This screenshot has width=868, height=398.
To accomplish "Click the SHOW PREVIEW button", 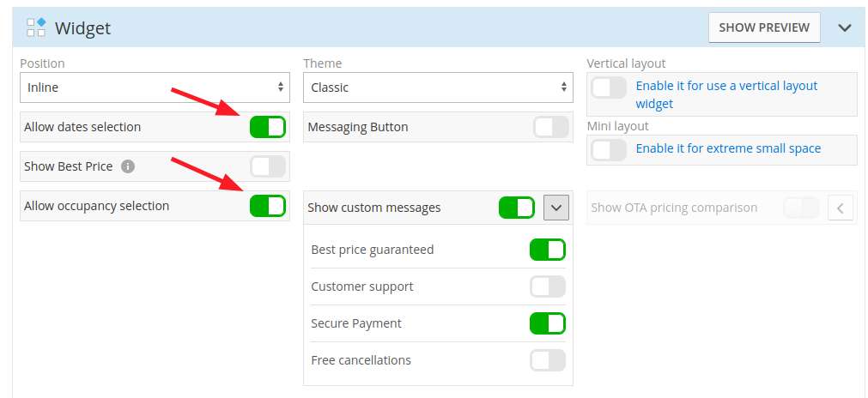I will (x=764, y=27).
